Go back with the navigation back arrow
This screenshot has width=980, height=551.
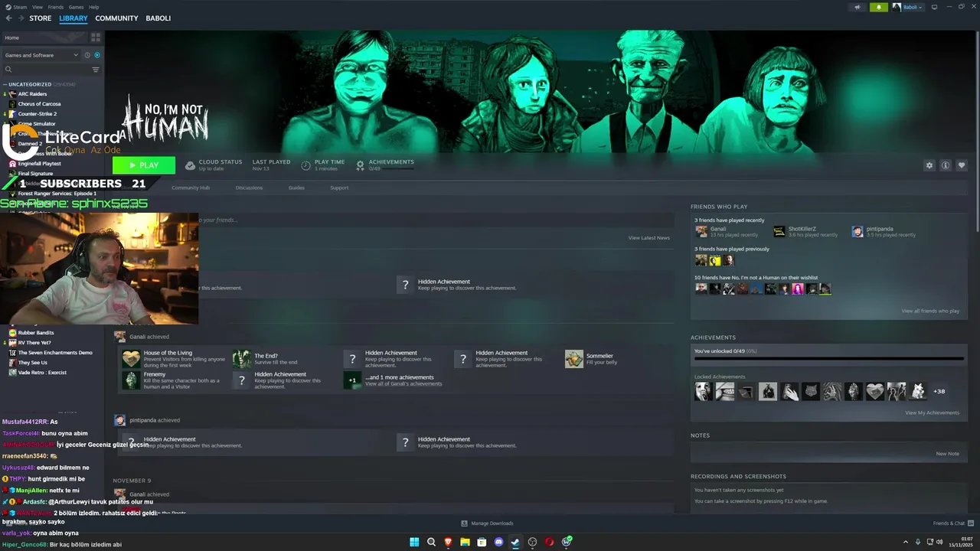coord(8,18)
